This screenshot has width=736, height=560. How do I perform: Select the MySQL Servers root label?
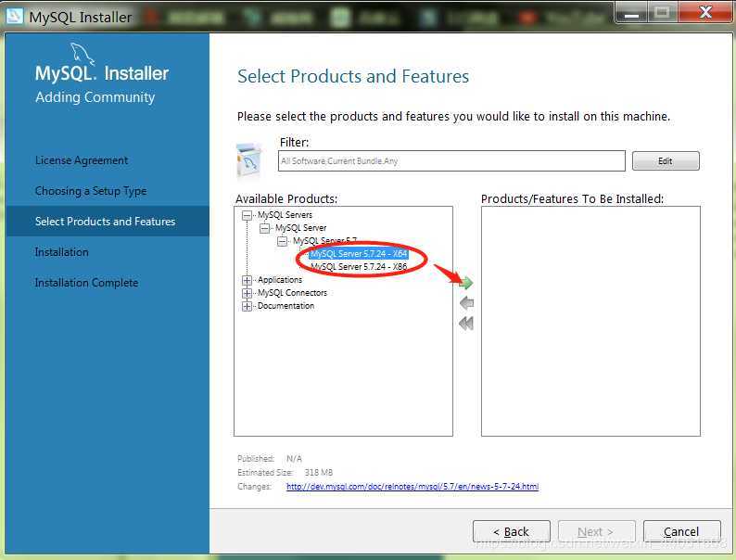[285, 215]
